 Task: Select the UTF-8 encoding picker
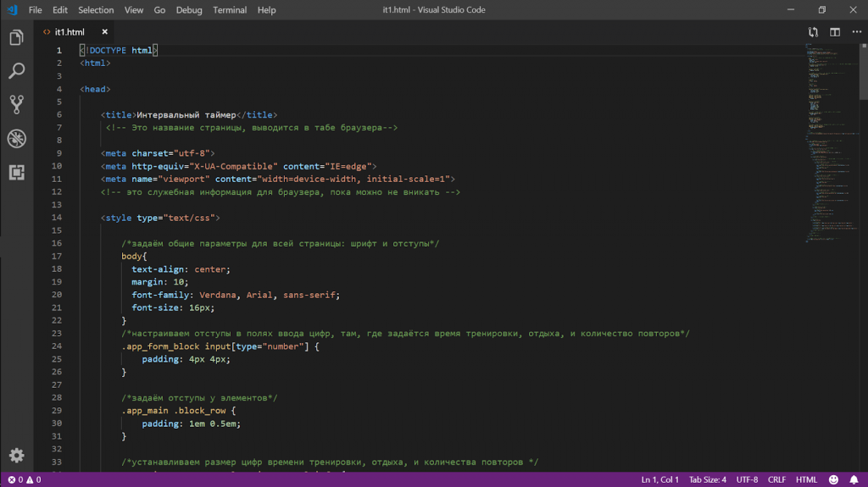(747, 479)
